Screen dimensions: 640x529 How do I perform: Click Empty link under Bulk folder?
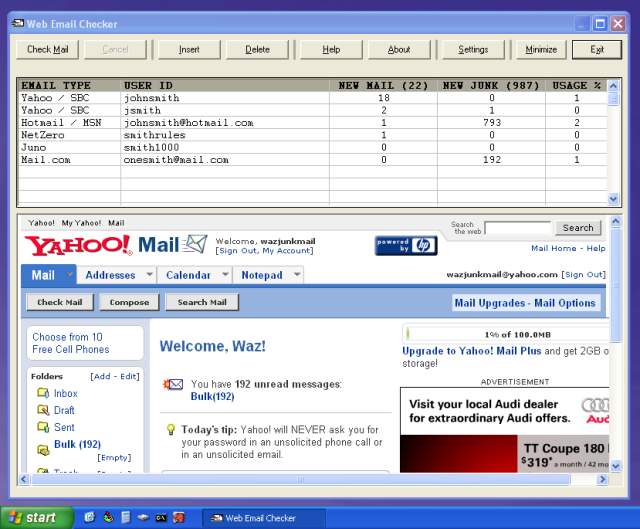click(x=114, y=458)
